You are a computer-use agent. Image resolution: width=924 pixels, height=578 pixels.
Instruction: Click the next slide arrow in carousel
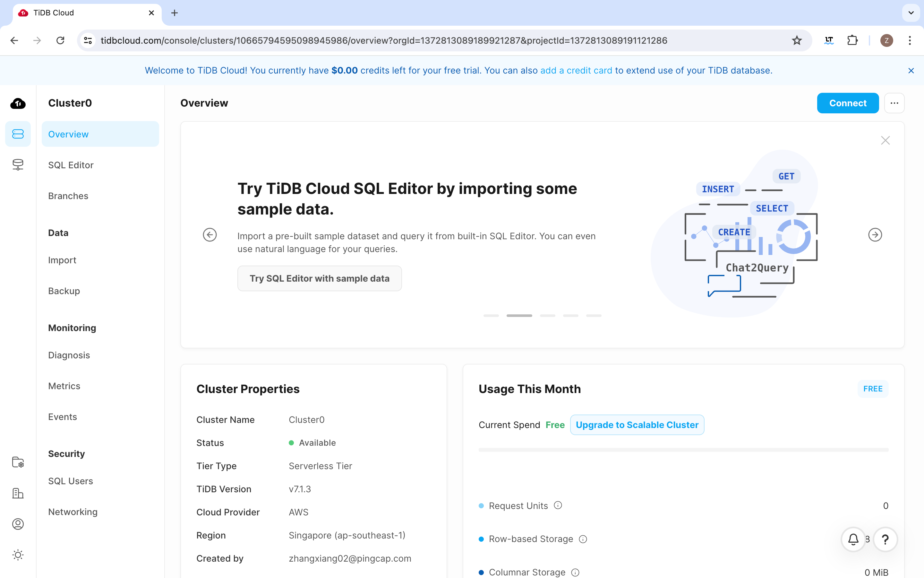875,235
